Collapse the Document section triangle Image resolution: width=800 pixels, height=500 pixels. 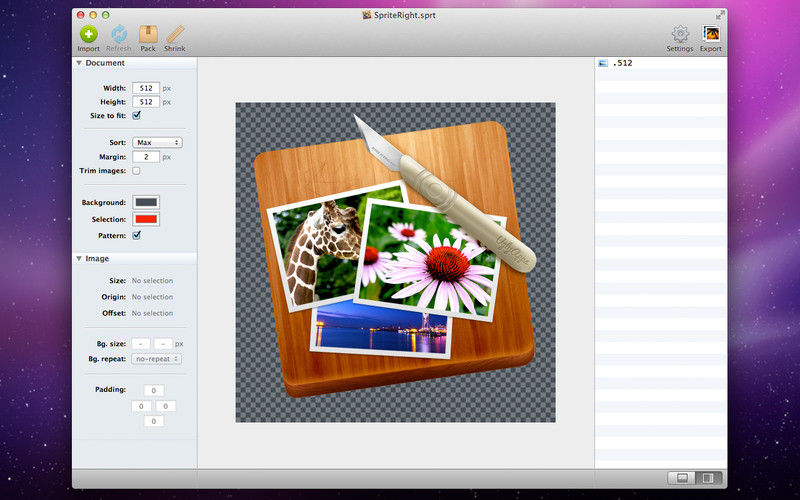click(79, 63)
